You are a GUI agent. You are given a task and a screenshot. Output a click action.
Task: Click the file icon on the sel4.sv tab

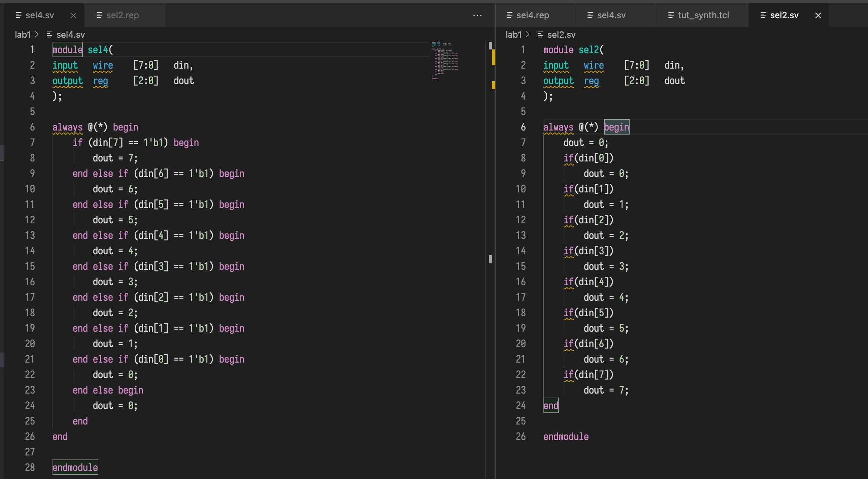(x=19, y=15)
